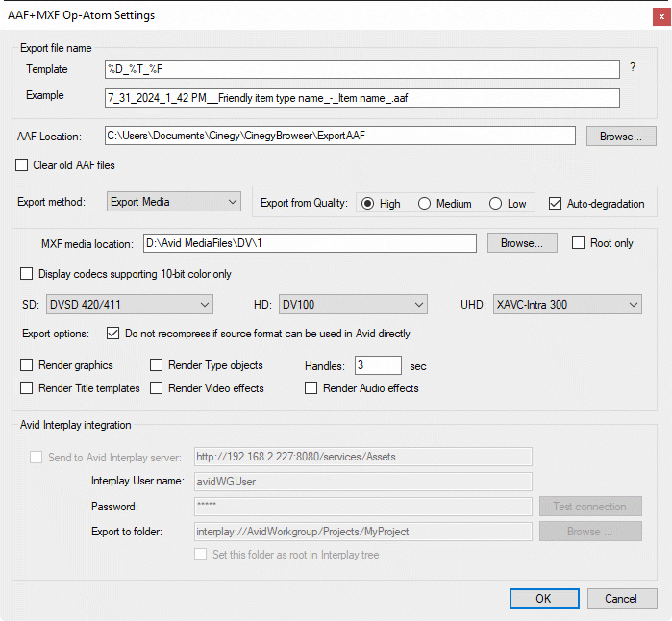Open the Export method dropdown
The height and width of the screenshot is (621, 672).
[174, 202]
